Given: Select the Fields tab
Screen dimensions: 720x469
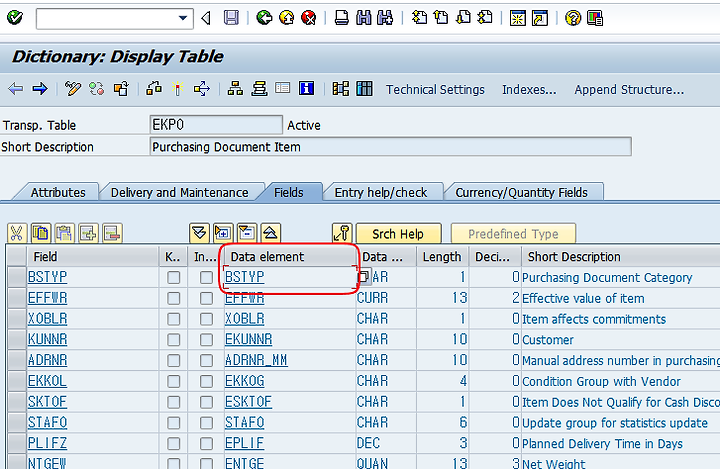Looking at the screenshot, I should click(x=289, y=192).
